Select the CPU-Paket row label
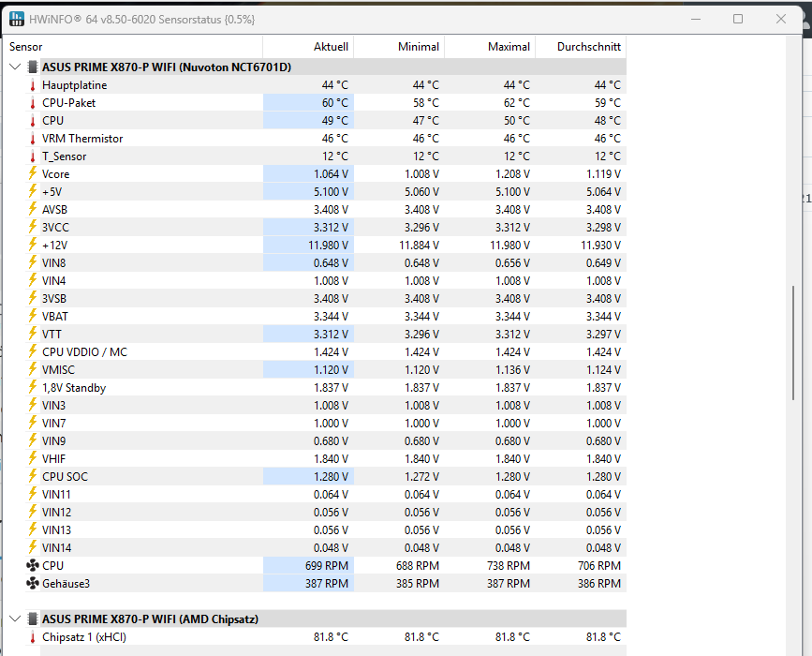The height and width of the screenshot is (656, 812). click(x=69, y=102)
